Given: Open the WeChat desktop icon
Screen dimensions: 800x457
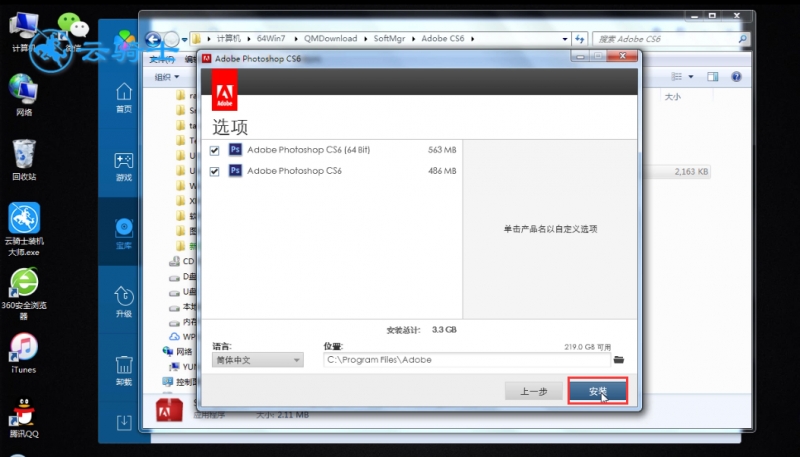Looking at the screenshot, I should [x=73, y=32].
